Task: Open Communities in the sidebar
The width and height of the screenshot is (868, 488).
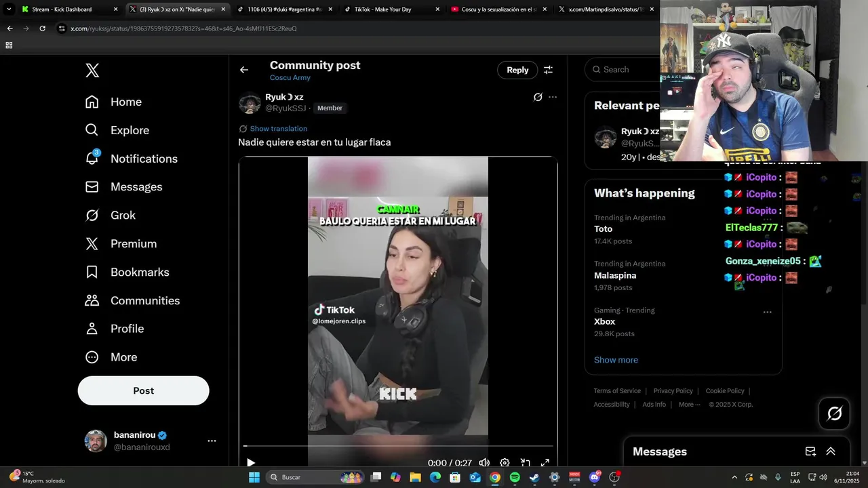Action: [132, 301]
